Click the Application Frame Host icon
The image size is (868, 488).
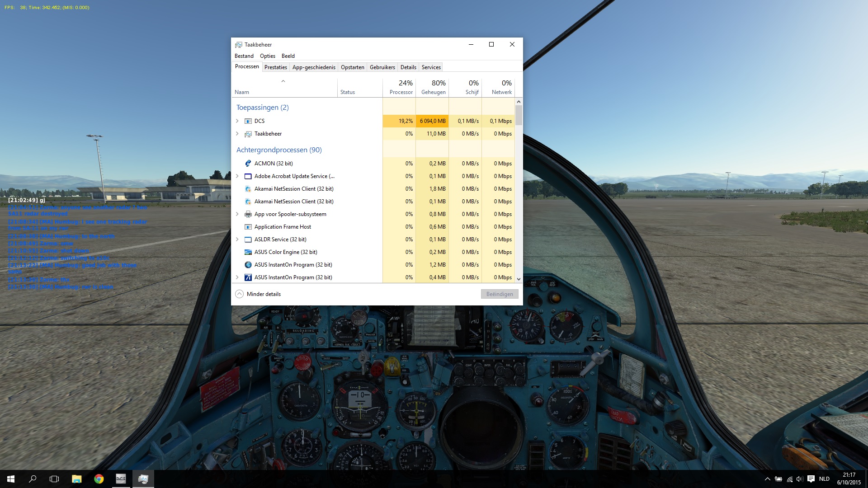[248, 227]
